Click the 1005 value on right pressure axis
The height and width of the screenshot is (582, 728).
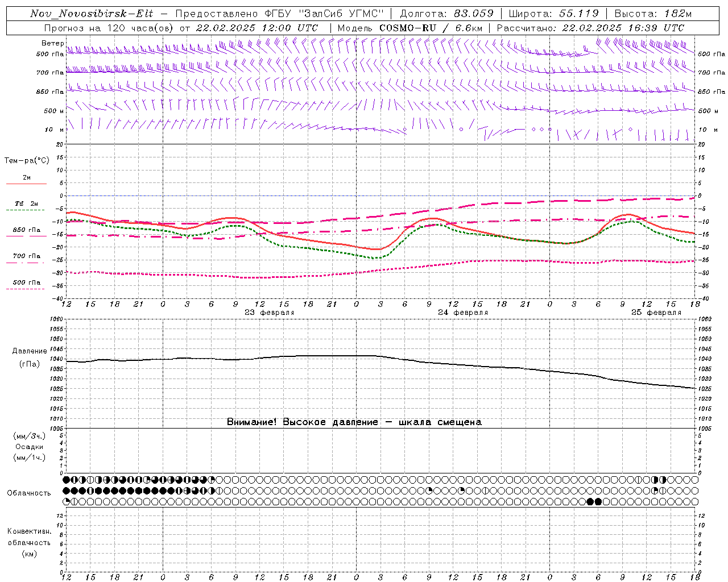(704, 428)
